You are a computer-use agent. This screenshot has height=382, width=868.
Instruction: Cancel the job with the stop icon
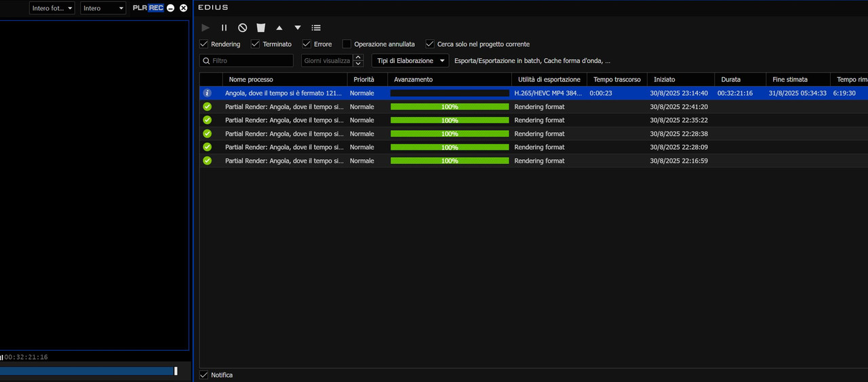(242, 28)
